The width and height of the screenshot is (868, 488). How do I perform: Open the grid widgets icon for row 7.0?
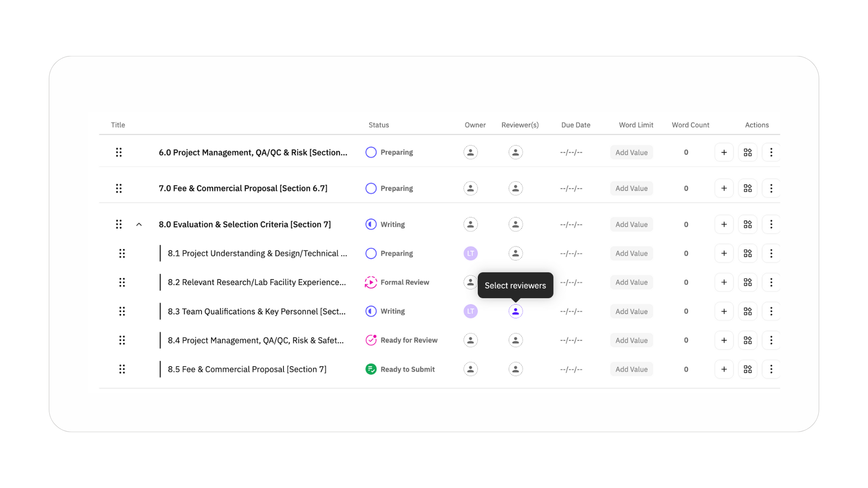click(747, 188)
